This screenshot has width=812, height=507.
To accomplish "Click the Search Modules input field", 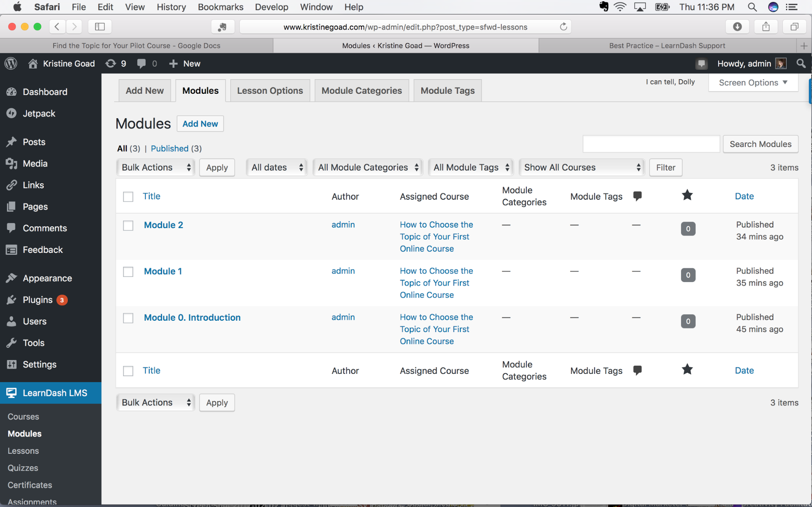I will [x=651, y=144].
